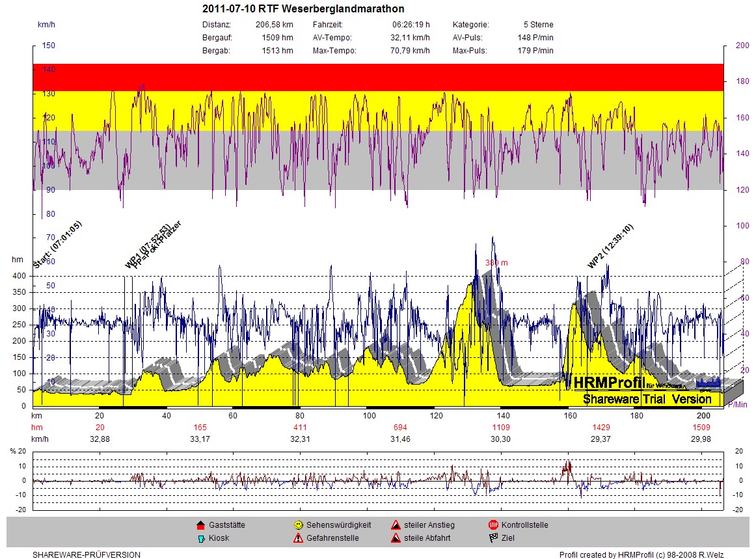
Task: Click the red heart rate zone band
Action: tap(377, 77)
